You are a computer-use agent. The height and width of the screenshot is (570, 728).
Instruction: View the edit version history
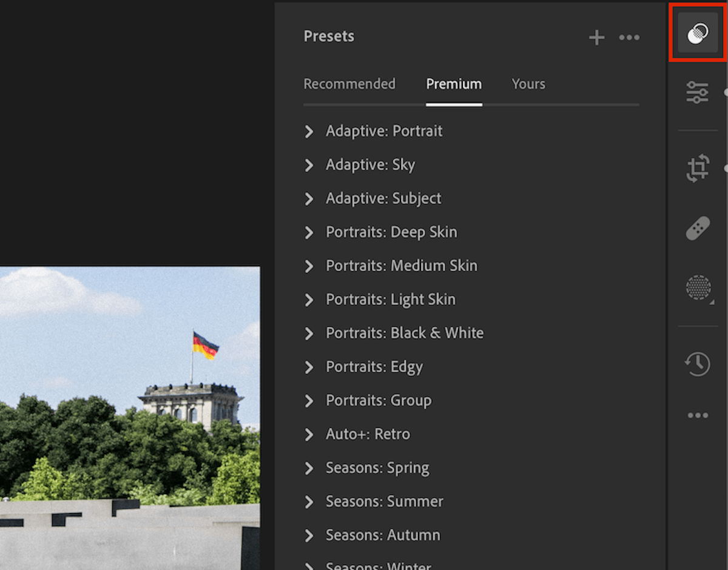(696, 364)
